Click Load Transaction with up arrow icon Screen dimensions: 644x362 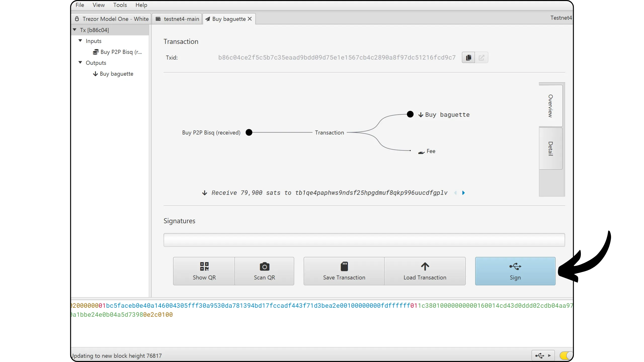point(425,271)
